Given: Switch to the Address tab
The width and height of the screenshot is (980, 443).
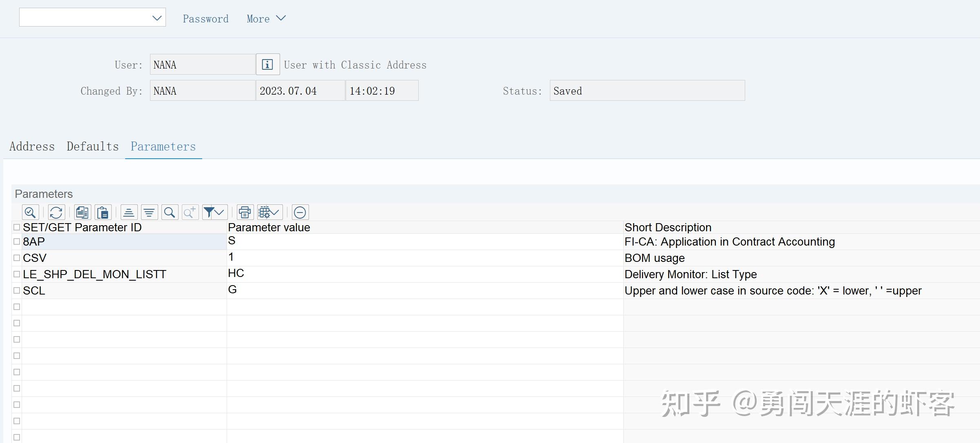Looking at the screenshot, I should point(32,146).
